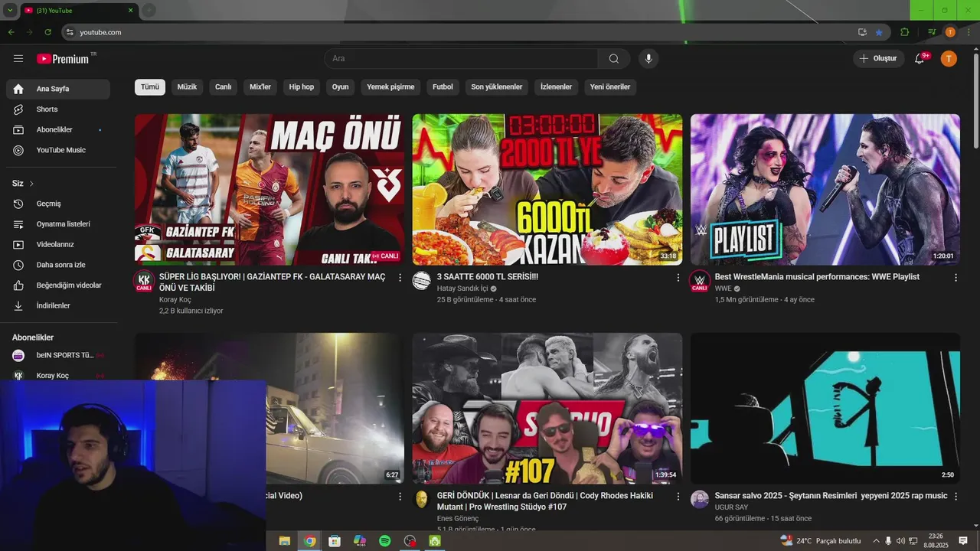This screenshot has height=551, width=980.
Task: Open Videolarınız in sidebar
Action: point(58,245)
